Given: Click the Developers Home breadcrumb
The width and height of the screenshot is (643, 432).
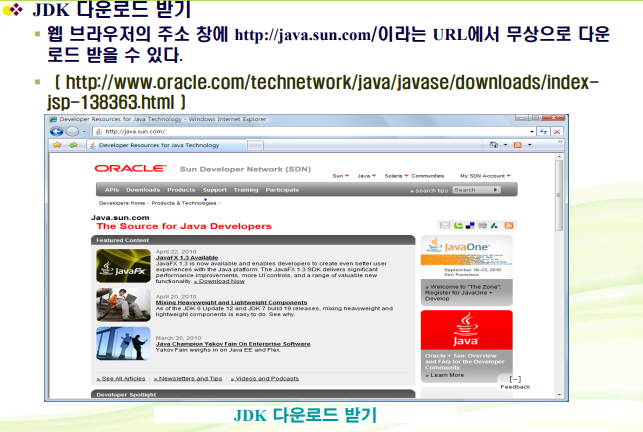Looking at the screenshot, I should pos(122,203).
